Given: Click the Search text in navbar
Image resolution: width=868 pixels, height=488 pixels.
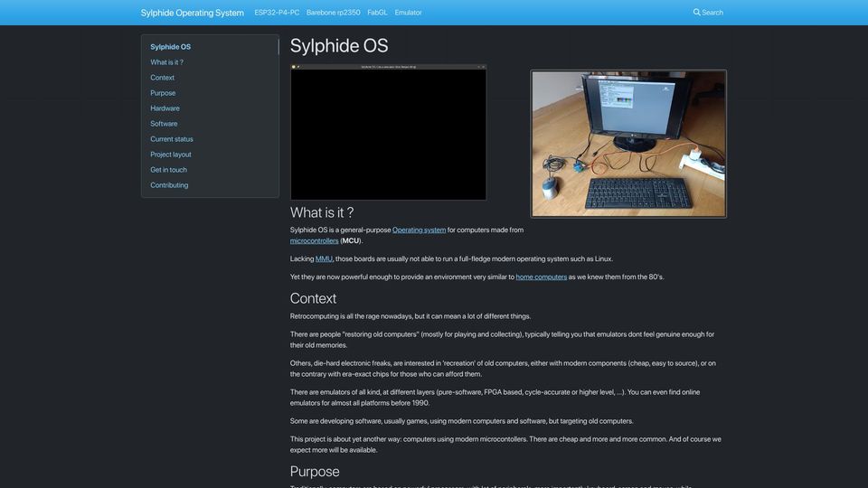Looking at the screenshot, I should tap(712, 13).
